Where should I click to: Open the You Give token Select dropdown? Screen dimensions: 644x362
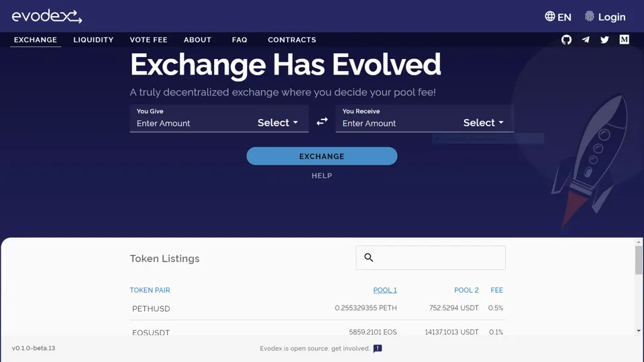point(278,123)
